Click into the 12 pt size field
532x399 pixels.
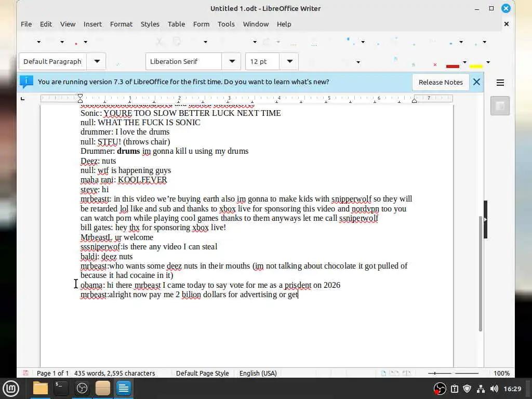click(262, 61)
